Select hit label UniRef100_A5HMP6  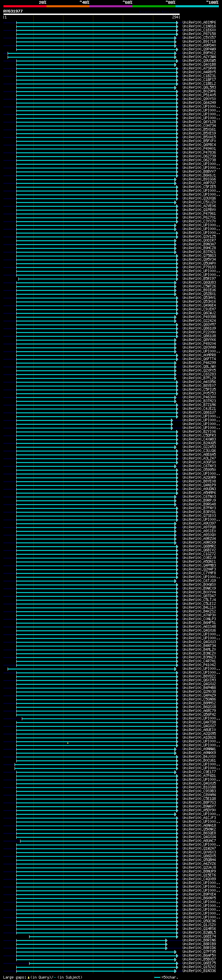(x=199, y=493)
